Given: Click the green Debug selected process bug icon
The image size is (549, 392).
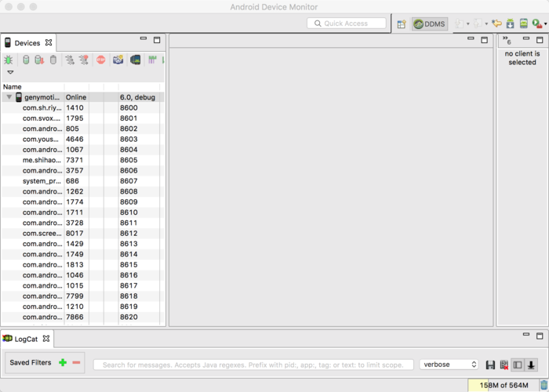Looking at the screenshot, I should (x=9, y=60).
